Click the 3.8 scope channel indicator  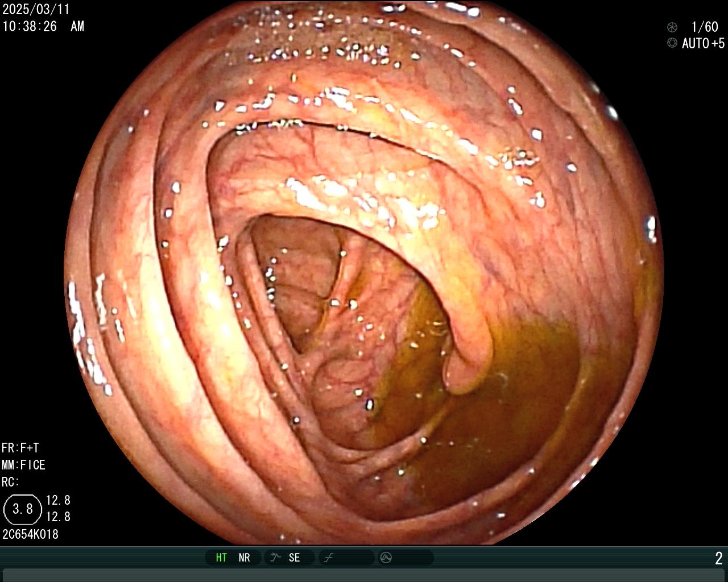[x=23, y=509]
